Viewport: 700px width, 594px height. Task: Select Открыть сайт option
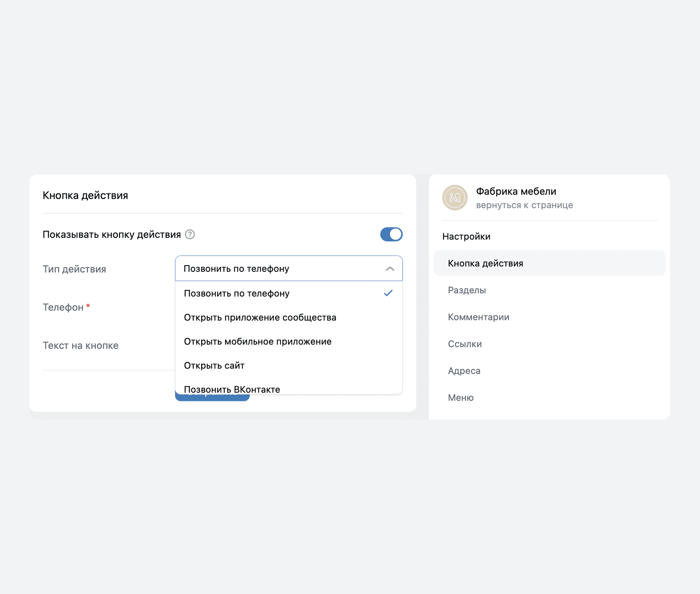tap(289, 365)
